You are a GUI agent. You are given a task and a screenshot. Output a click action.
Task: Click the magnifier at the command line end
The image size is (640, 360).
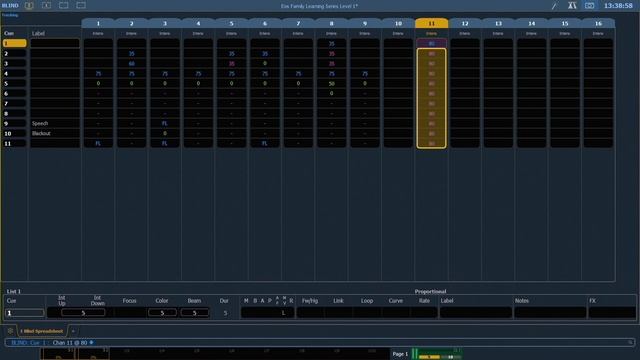tap(631, 342)
